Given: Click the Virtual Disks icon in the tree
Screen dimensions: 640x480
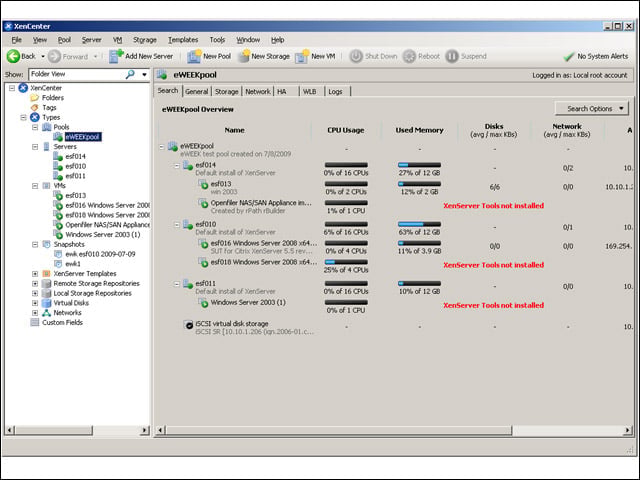Looking at the screenshot, I should pyautogui.click(x=47, y=303).
